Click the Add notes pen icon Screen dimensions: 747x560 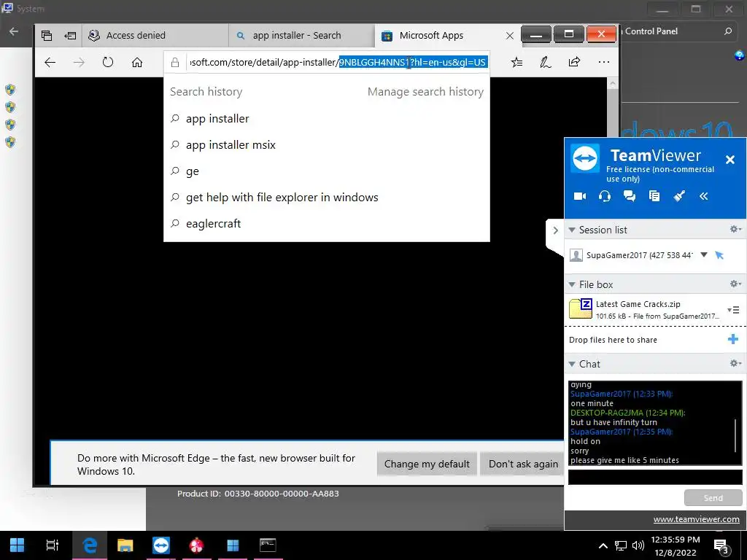[x=546, y=62]
